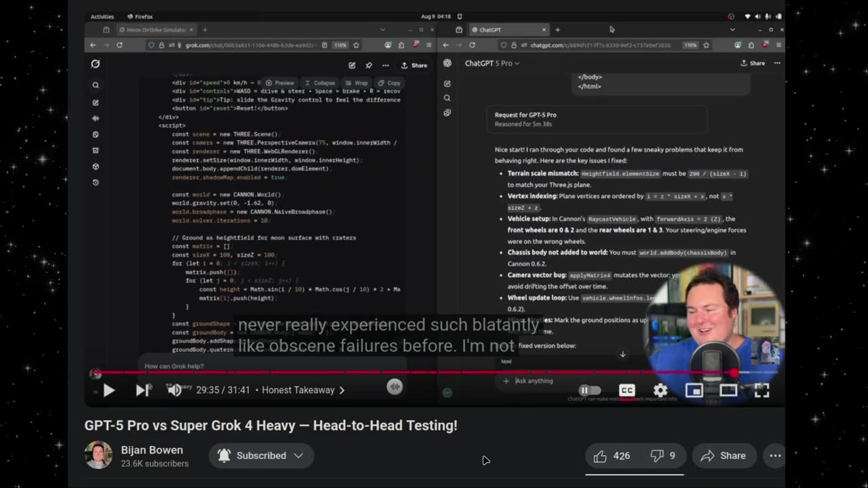Image resolution: width=868 pixels, height=488 pixels.
Task: Toggle closed captions with CC button
Action: 627,390
